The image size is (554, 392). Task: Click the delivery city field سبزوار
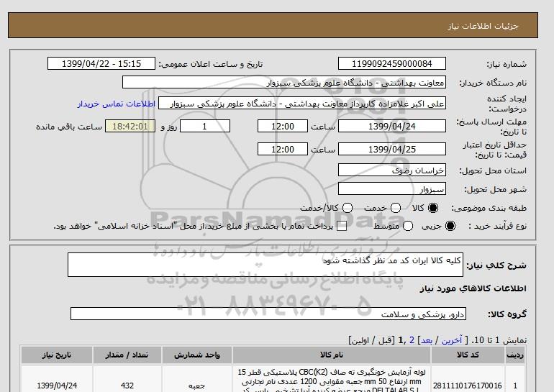pos(392,188)
